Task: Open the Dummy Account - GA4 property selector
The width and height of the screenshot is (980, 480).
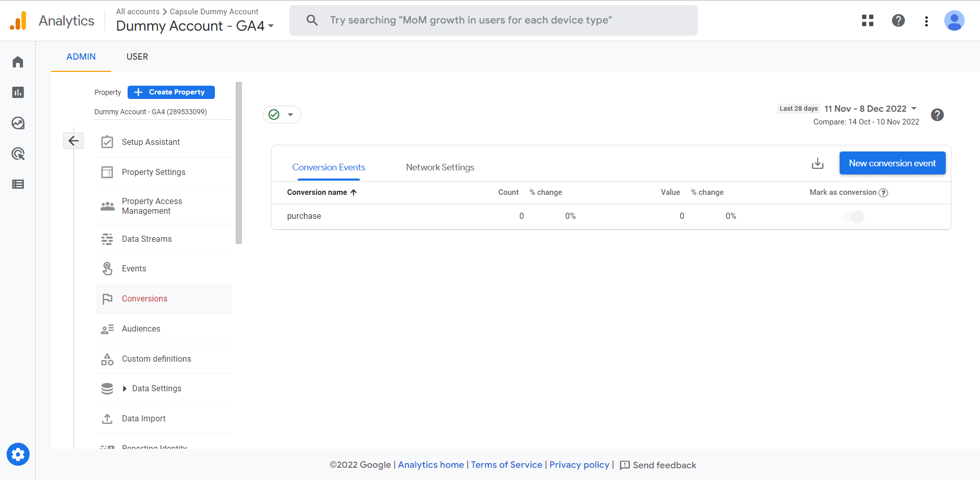Action: coord(195,26)
